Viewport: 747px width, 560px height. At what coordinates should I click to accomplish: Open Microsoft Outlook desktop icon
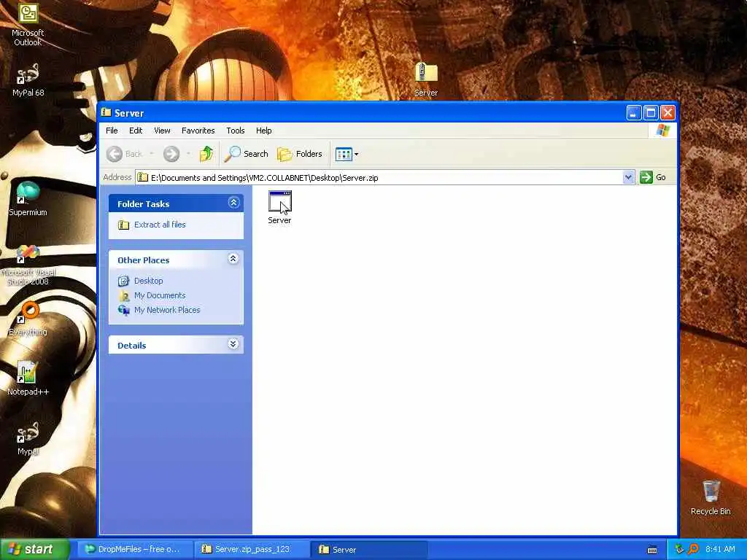[28, 25]
